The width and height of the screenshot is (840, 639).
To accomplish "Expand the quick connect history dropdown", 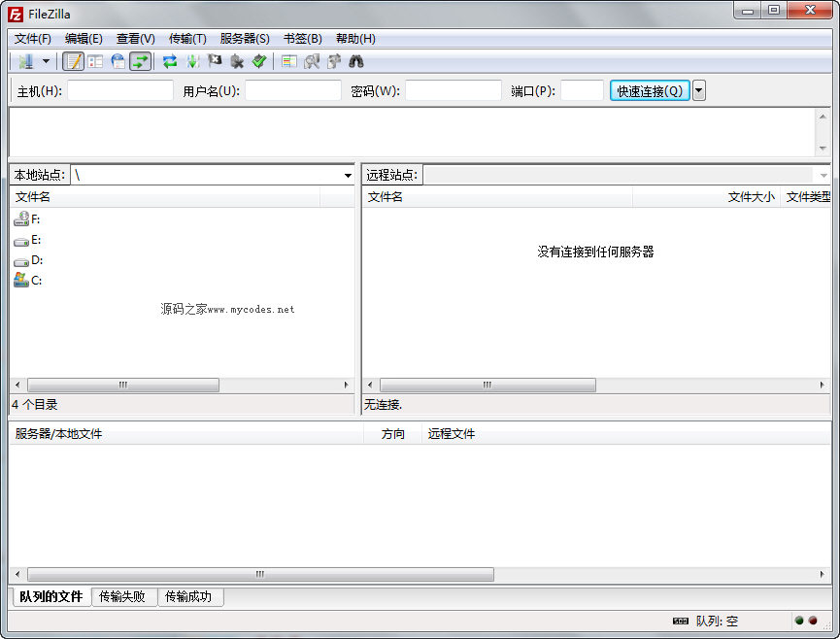I will pos(698,90).
